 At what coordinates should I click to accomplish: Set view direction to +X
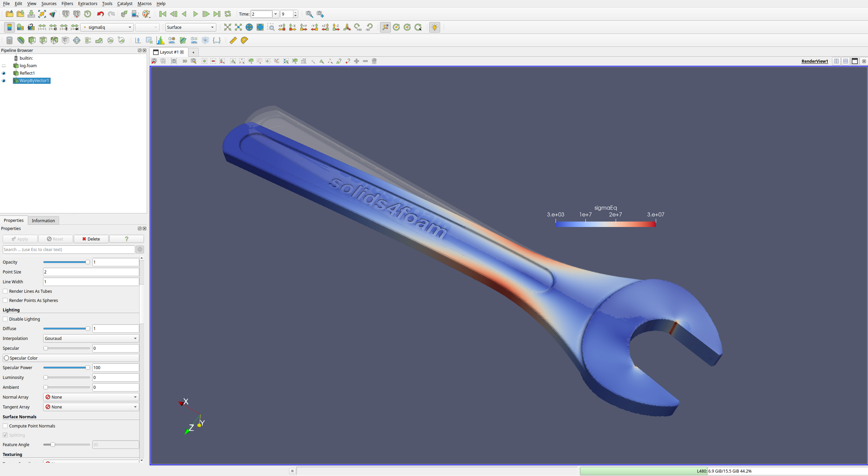point(282,27)
